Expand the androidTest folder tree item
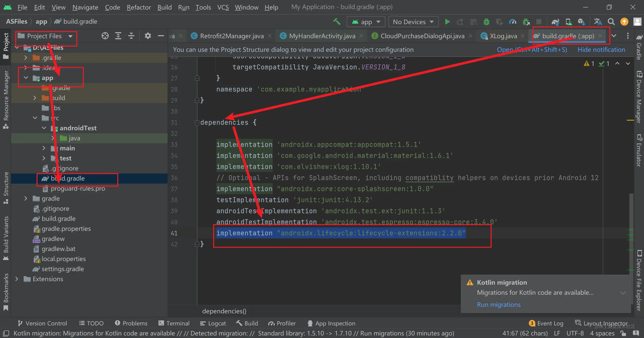 (44, 128)
